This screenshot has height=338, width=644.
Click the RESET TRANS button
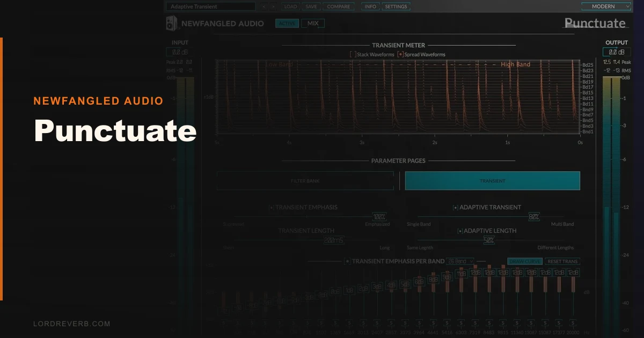562,261
